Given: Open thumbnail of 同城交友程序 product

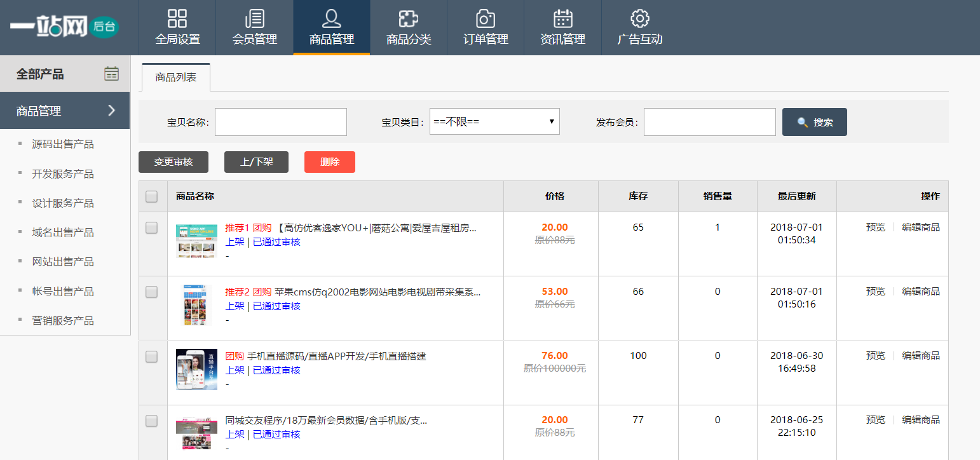Looking at the screenshot, I should coord(196,433).
